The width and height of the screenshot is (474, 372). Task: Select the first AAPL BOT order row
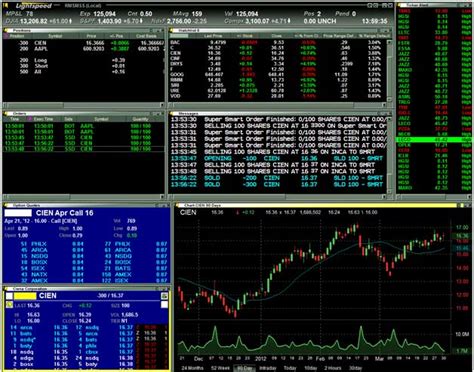(x=83, y=126)
